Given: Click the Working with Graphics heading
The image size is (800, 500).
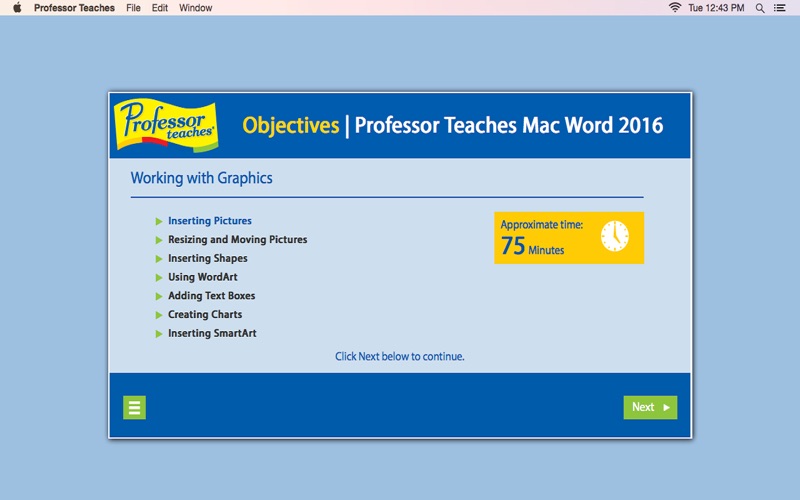Looking at the screenshot, I should coord(202,178).
